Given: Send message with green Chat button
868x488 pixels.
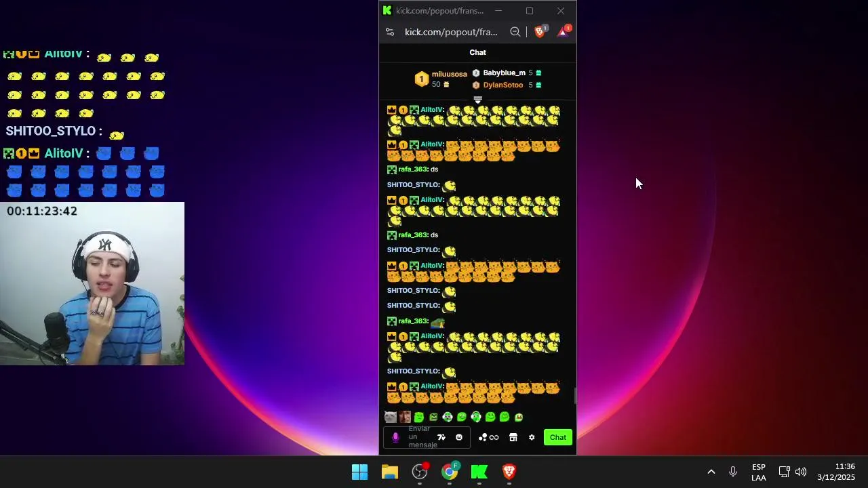Looking at the screenshot, I should click(x=558, y=437).
